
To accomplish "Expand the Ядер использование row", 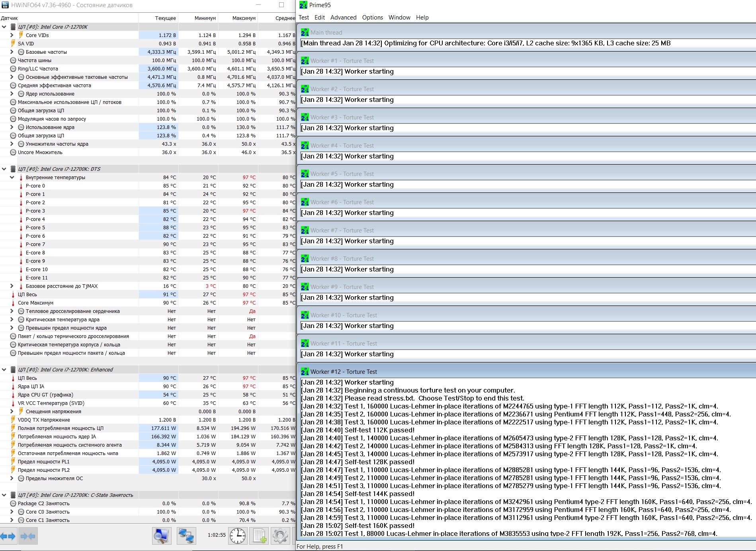I will point(12,94).
